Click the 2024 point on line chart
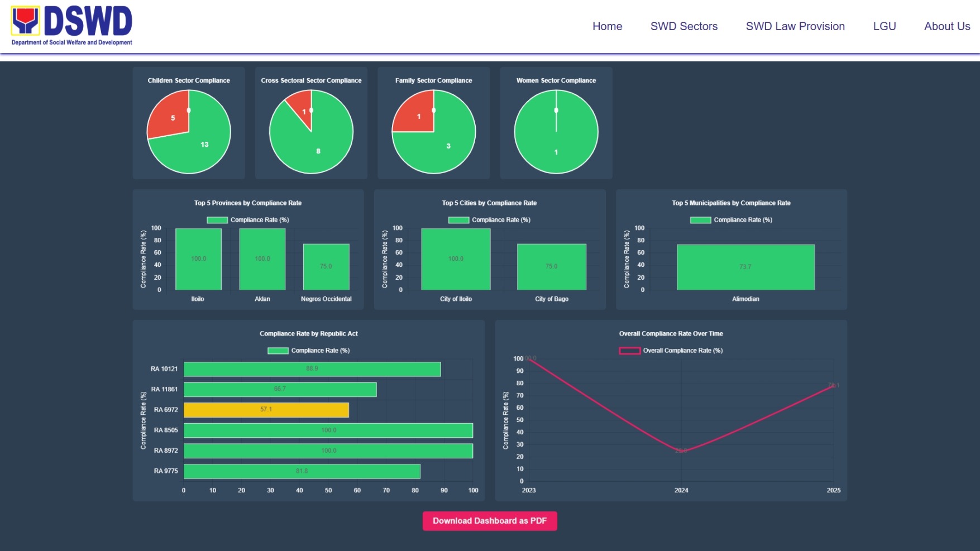Screen dimensions: 980x551 [x=681, y=451]
